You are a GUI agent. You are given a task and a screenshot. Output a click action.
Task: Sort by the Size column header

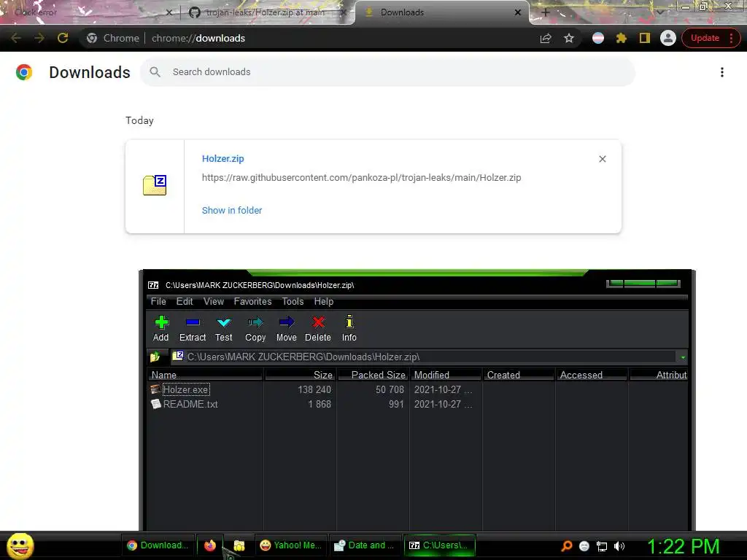point(300,375)
